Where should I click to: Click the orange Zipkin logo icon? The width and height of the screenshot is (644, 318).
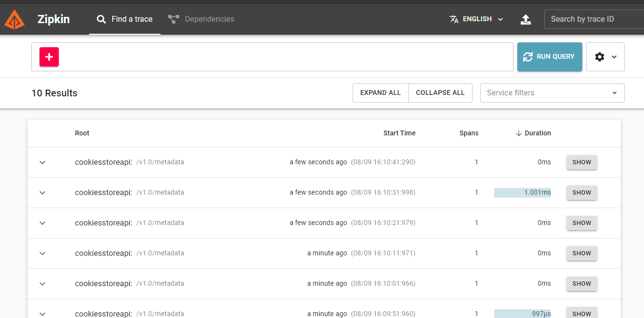14,19
